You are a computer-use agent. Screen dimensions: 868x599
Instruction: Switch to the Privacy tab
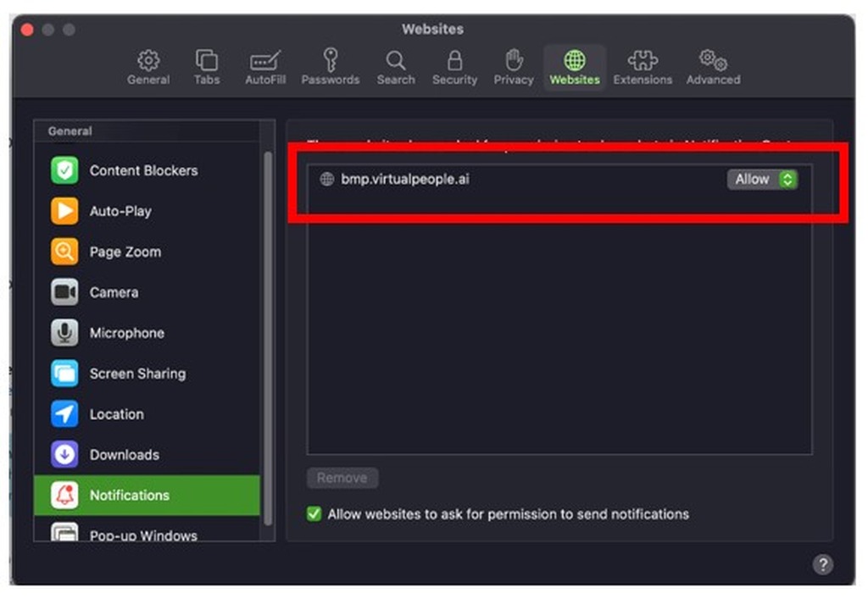tap(513, 66)
